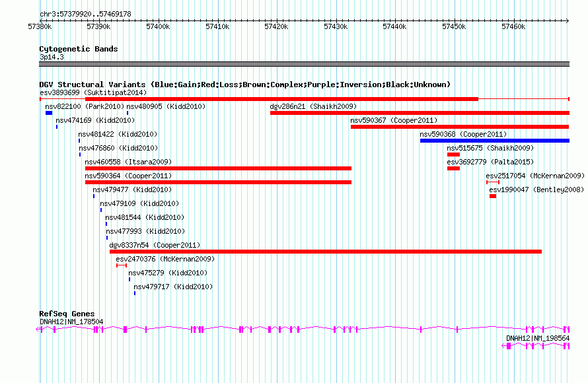The image size is (588, 383).
Task: Click nsv476860 (Kidd2010) variant label
Action: coord(118,148)
